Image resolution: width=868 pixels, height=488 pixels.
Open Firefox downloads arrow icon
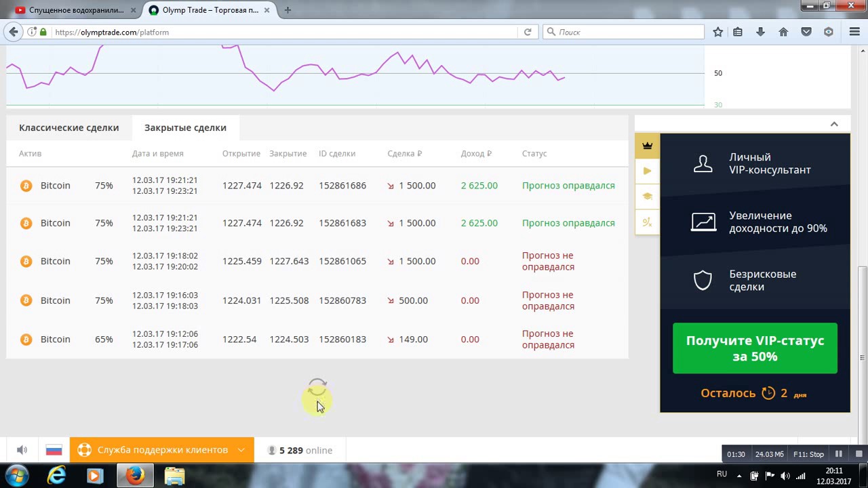pyautogui.click(x=760, y=32)
